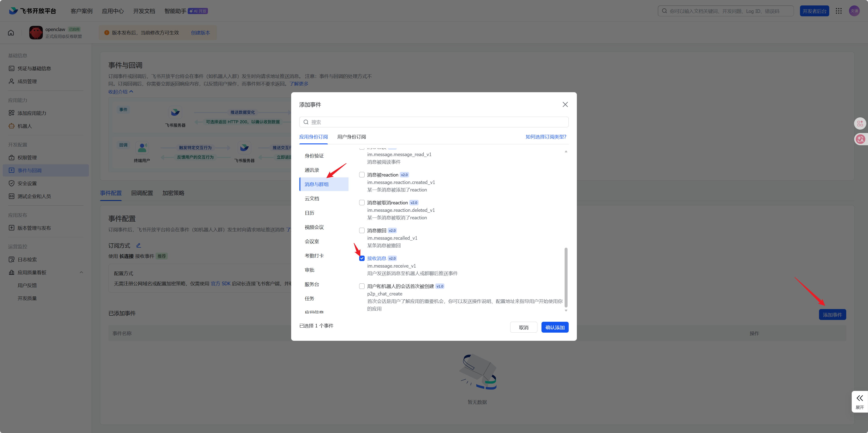Check the 消息撤回 event checkbox
868x433 pixels.
(362, 231)
